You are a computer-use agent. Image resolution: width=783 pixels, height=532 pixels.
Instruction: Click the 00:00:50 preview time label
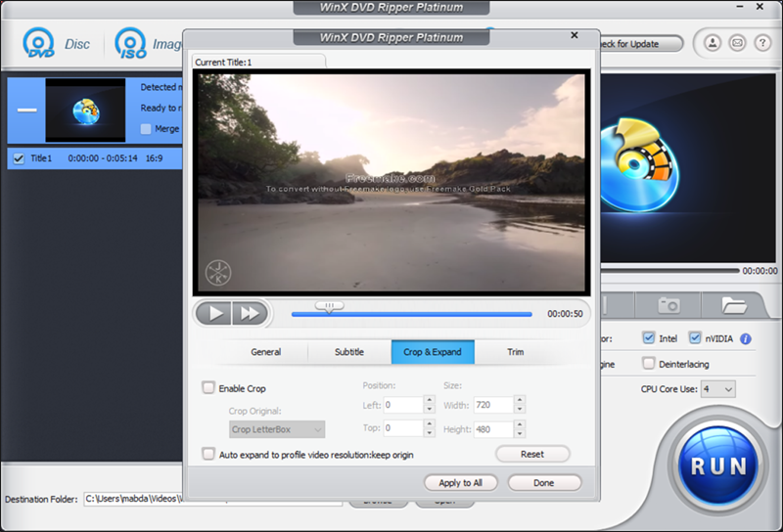(565, 313)
